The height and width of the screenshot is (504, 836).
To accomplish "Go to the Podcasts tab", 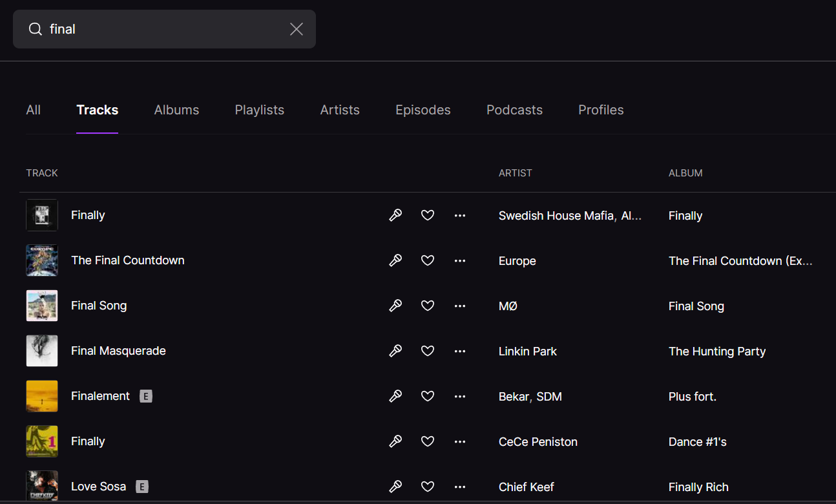I will pyautogui.click(x=514, y=110).
